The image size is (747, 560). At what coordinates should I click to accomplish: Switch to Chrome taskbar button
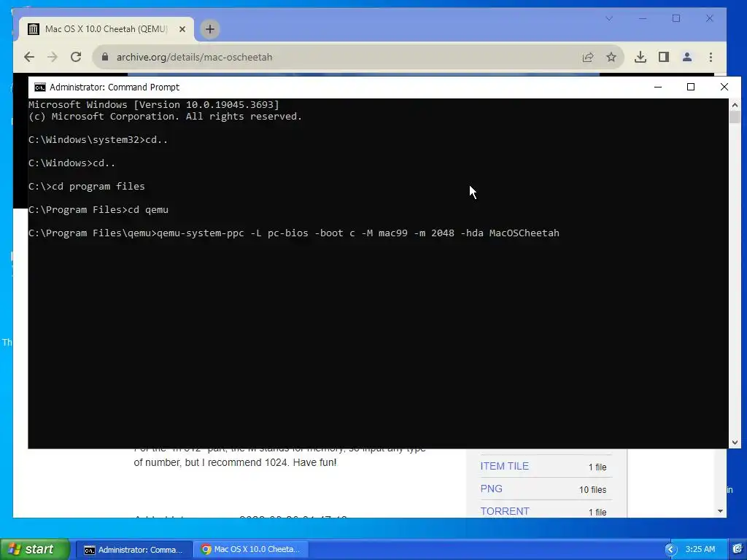(x=252, y=550)
